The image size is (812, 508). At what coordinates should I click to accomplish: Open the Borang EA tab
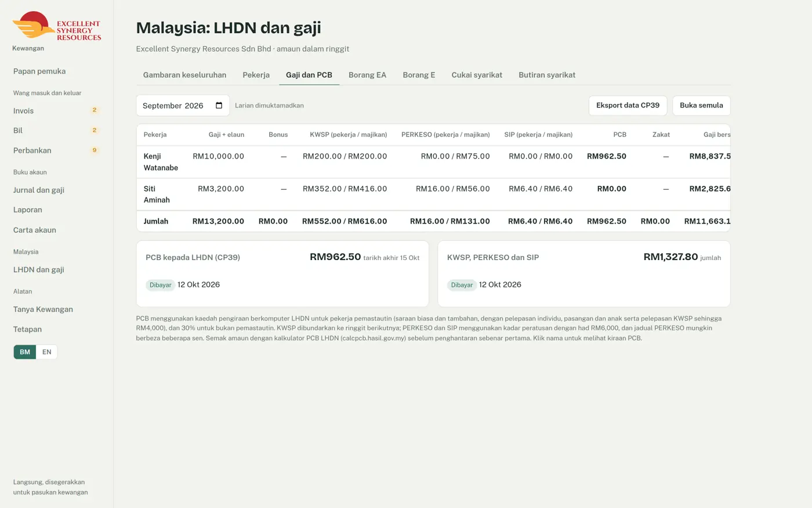[x=367, y=75]
